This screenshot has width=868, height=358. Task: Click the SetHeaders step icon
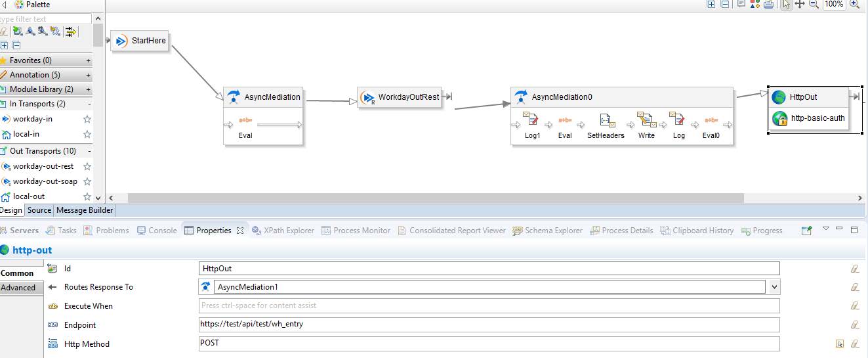click(x=606, y=120)
